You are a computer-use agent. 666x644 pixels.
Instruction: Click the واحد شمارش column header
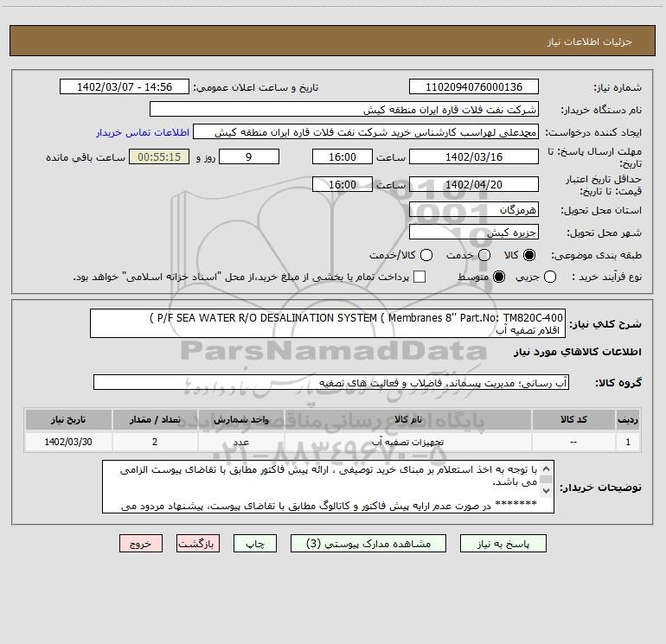coord(240,419)
